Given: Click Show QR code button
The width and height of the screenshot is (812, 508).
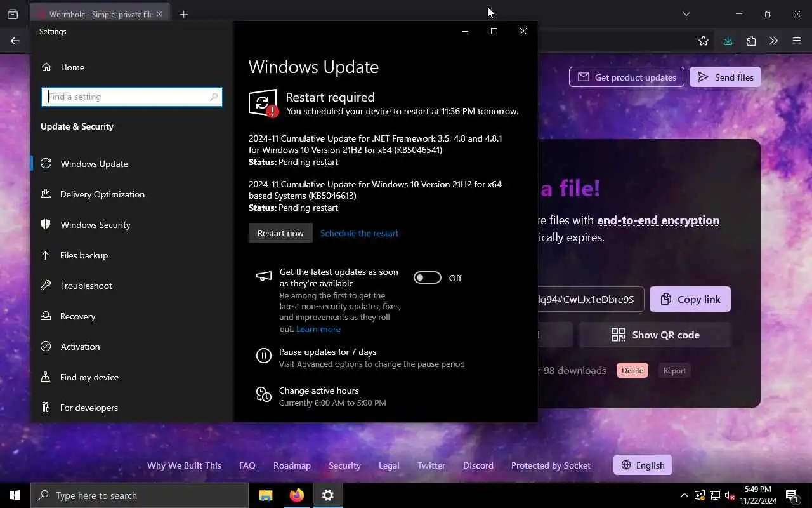Looking at the screenshot, I should pyautogui.click(x=655, y=335).
